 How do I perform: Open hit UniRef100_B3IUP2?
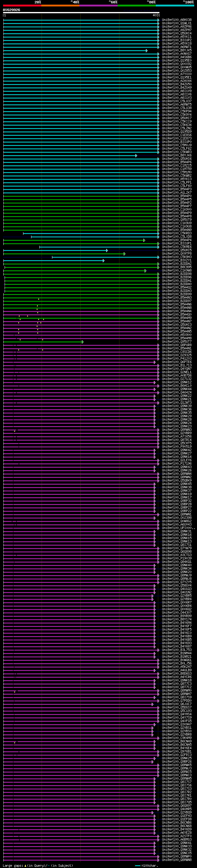(176, 40)
